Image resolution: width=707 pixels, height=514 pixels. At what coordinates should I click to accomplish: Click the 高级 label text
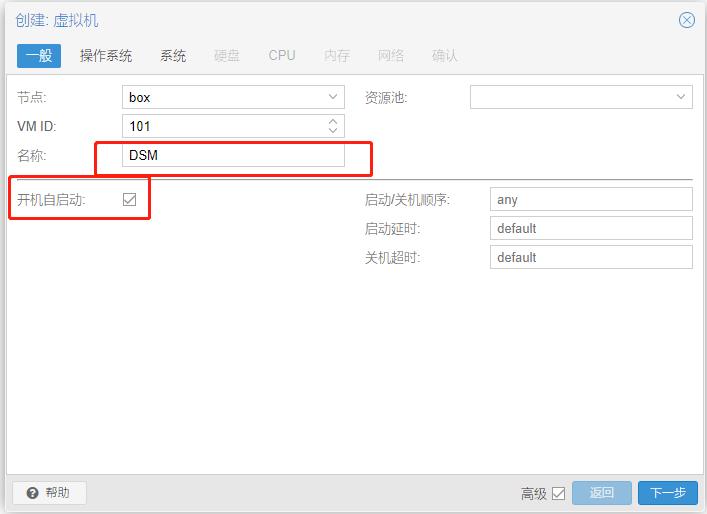pyautogui.click(x=534, y=494)
